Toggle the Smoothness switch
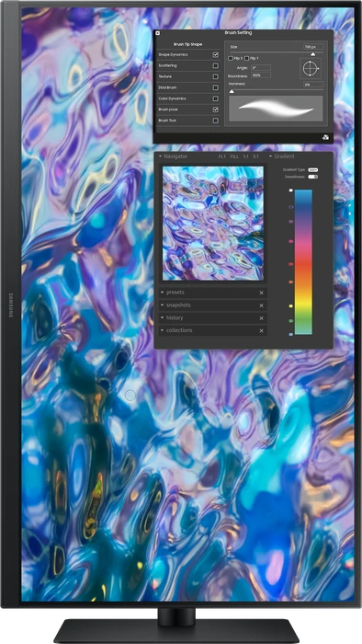Screen dimensions: 362x644 point(313,177)
